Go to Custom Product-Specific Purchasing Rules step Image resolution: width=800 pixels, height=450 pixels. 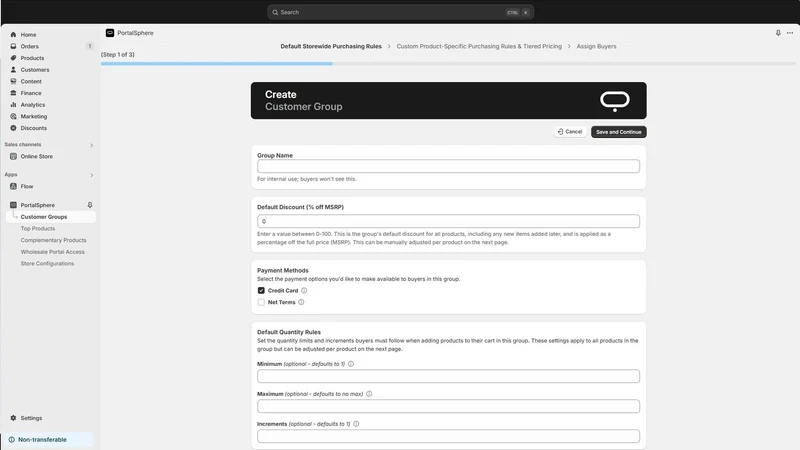[479, 46]
